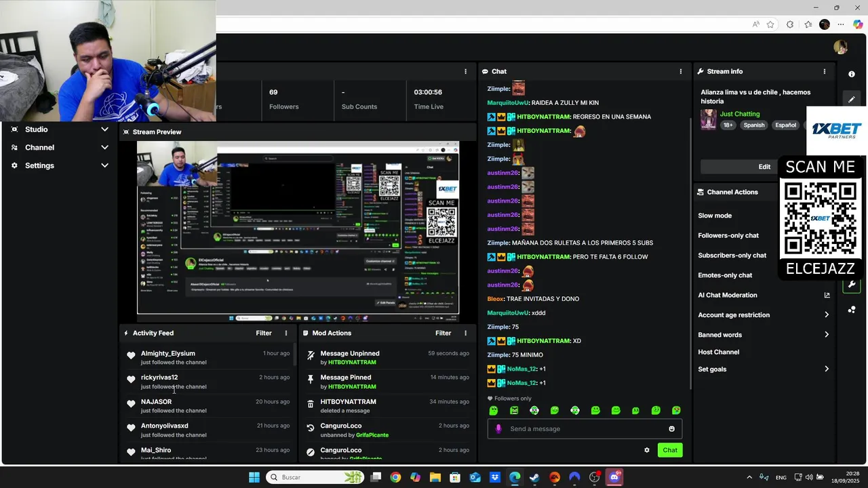This screenshot has width=868, height=488.
Task: Click the Time Live counter
Action: [429, 99]
